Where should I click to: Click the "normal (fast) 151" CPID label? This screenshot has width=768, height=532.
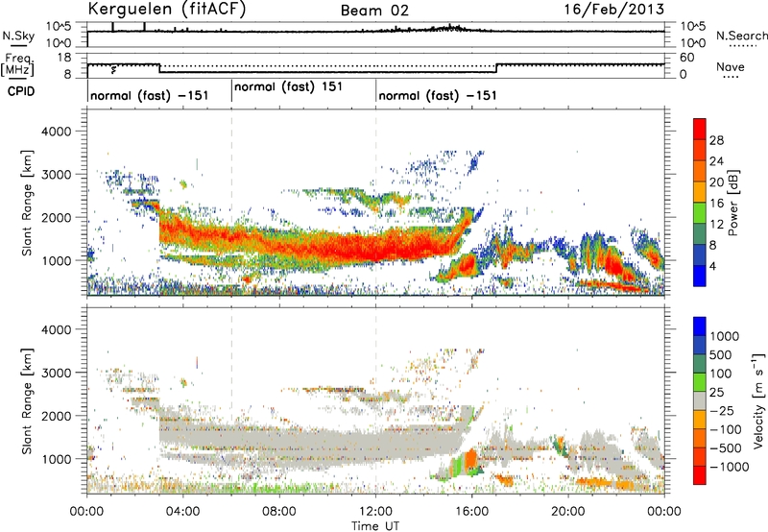click(x=288, y=86)
